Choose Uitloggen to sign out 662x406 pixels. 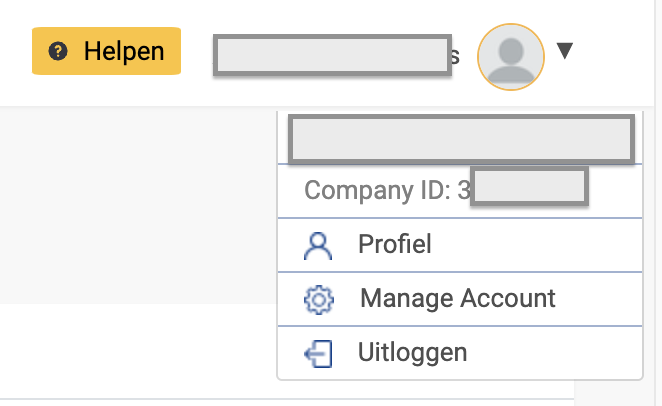412,353
